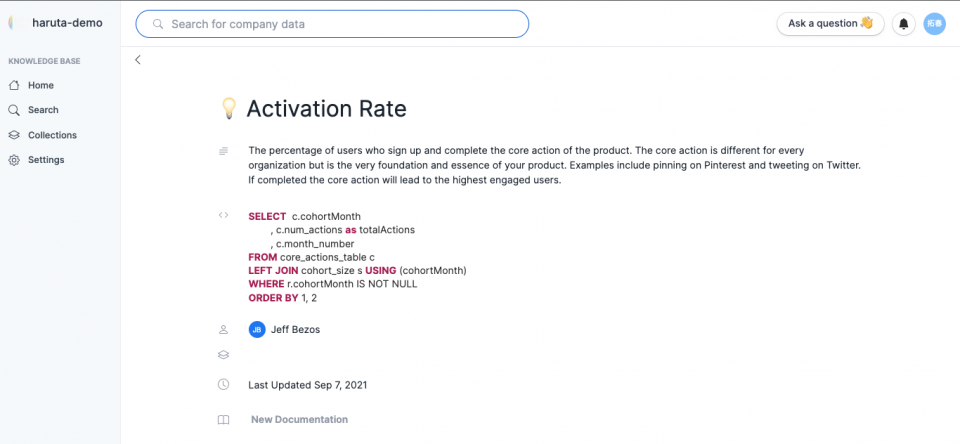Image resolution: width=960 pixels, height=444 pixels.
Task: Click the owner person icon
Action: coord(223,329)
